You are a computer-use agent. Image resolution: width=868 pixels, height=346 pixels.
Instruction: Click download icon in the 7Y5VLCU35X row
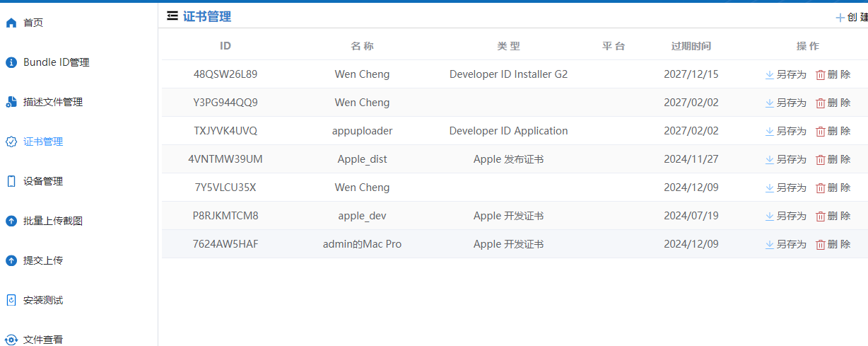[770, 188]
